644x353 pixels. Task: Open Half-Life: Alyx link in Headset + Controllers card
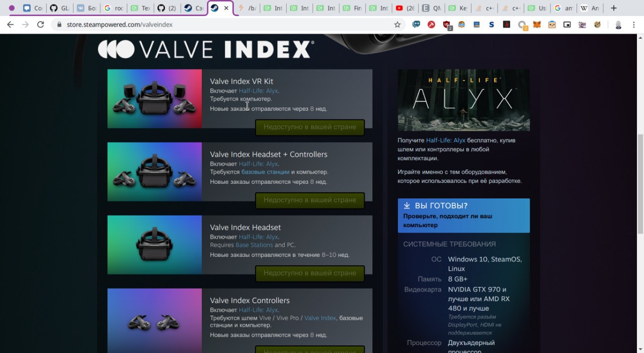[x=258, y=164]
